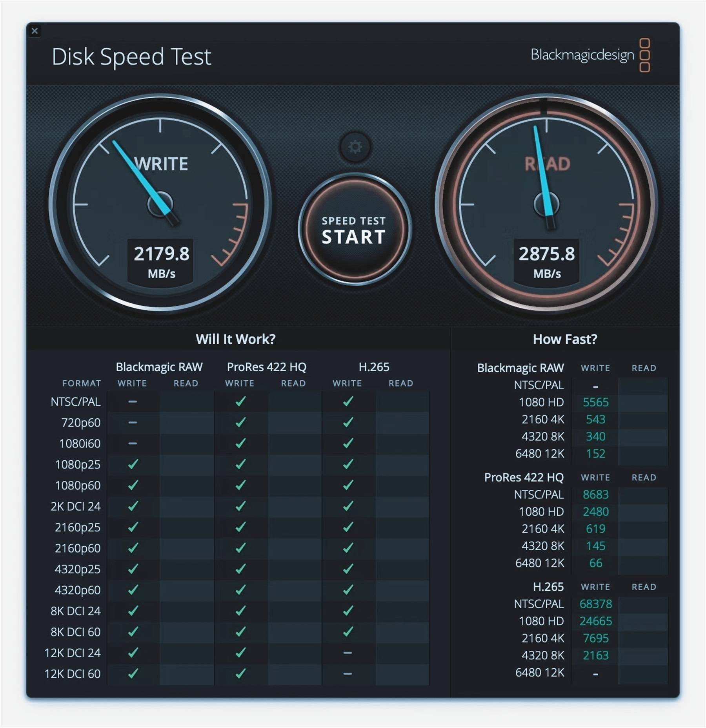The width and height of the screenshot is (706, 728).
Task: Click the 1080p25 format row label
Action: pyautogui.click(x=78, y=465)
